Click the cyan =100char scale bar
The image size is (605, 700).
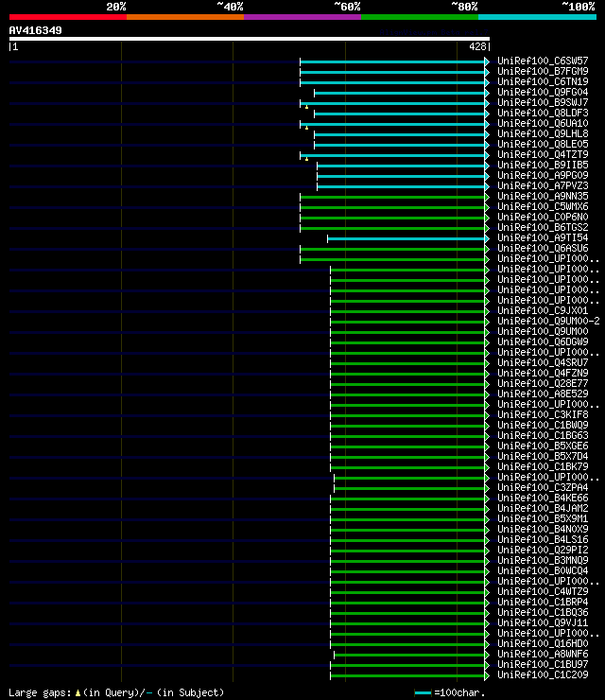pos(423,692)
